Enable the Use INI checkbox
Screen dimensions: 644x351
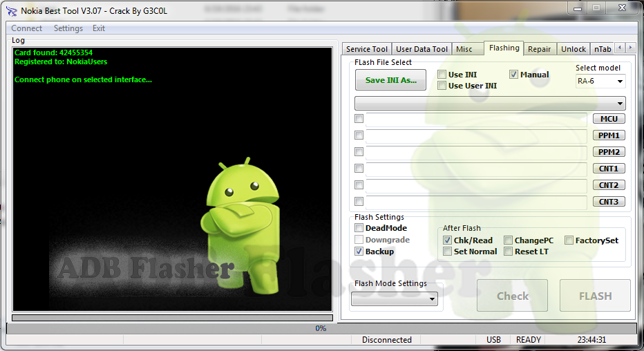point(442,75)
